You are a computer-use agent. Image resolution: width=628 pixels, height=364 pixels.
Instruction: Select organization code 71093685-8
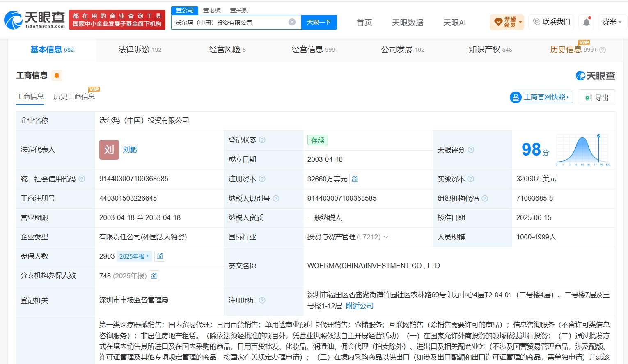(x=534, y=199)
